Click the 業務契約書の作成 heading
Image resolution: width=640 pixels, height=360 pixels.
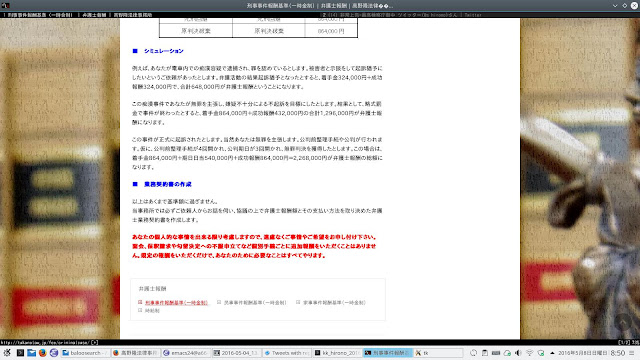(x=168, y=184)
